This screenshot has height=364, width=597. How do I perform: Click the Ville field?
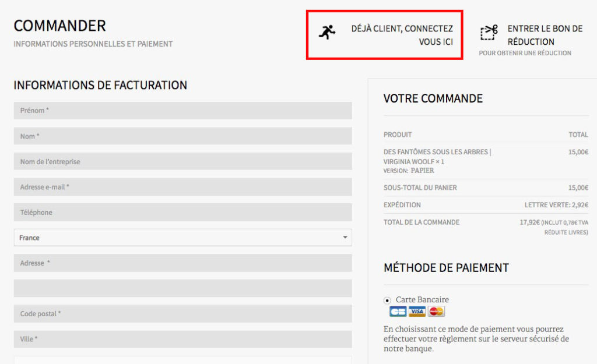[182, 339]
